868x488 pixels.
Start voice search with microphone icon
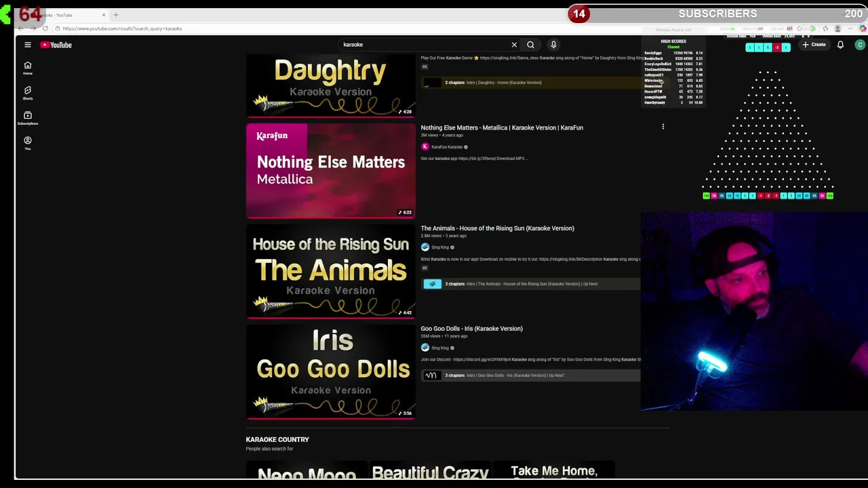pos(553,45)
